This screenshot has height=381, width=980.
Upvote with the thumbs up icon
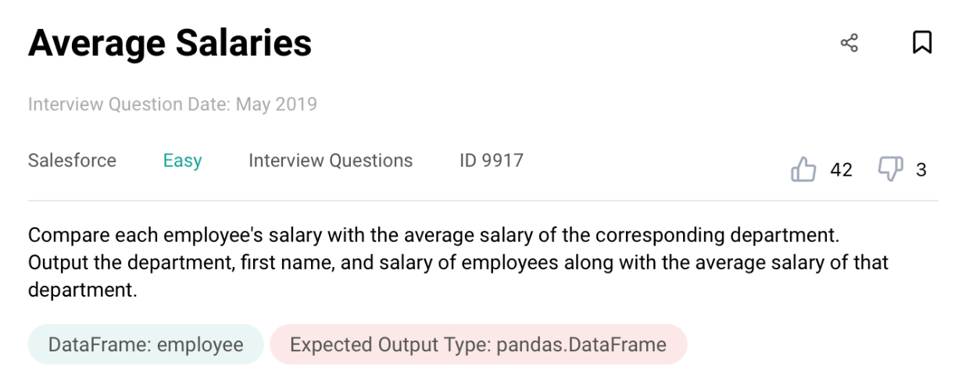[x=803, y=169]
